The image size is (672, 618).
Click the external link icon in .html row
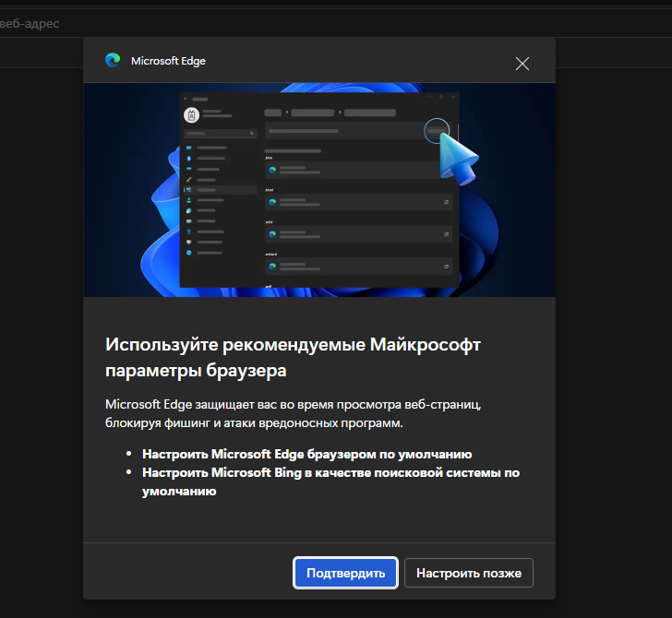(x=447, y=201)
